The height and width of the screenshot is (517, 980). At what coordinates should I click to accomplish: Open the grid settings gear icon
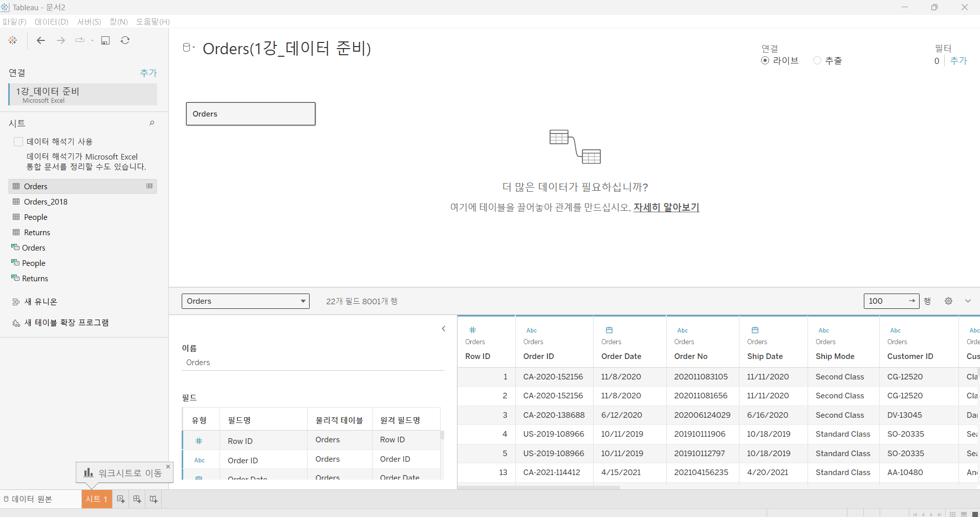(x=948, y=301)
